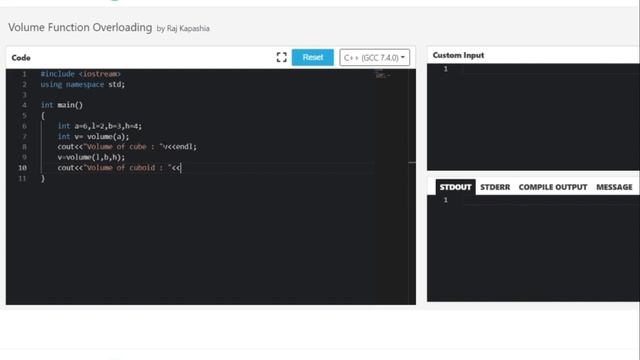640x360 pixels.
Task: Click the line 'int v= volume(a);'
Action: click(93, 136)
